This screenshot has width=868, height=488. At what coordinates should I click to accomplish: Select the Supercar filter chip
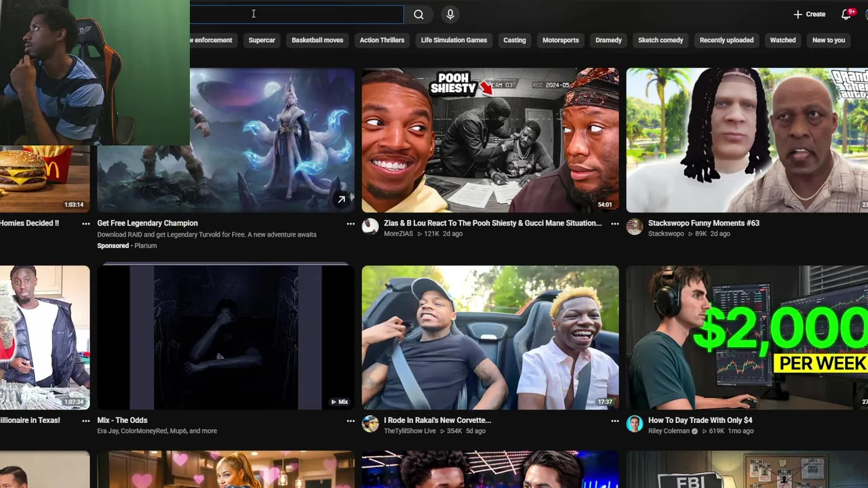262,40
